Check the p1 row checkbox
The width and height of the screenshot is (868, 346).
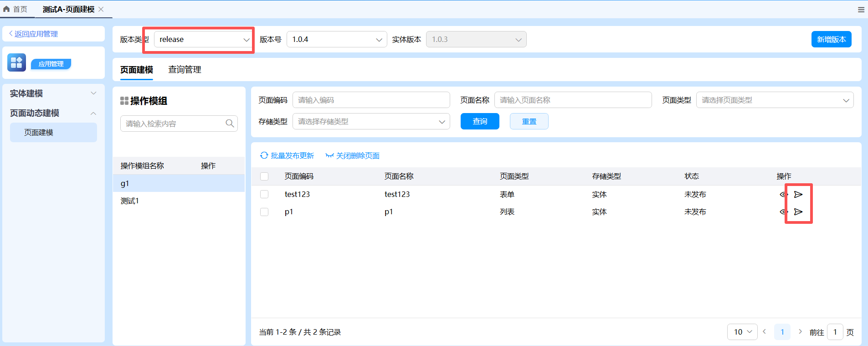tap(264, 212)
